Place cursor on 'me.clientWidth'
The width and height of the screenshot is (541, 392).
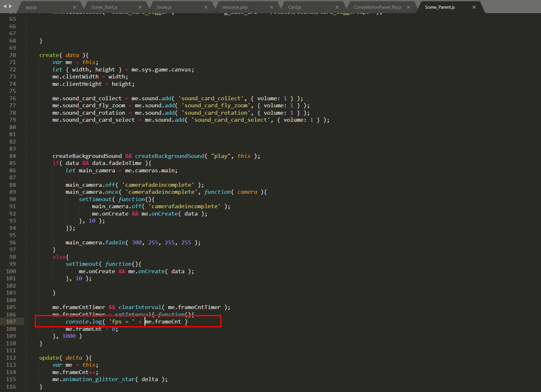click(x=76, y=77)
